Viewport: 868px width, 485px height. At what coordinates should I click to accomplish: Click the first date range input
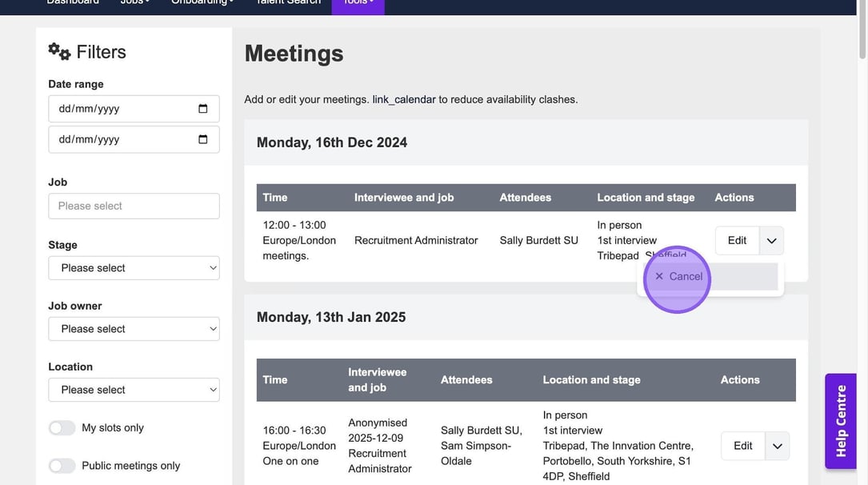coord(120,109)
